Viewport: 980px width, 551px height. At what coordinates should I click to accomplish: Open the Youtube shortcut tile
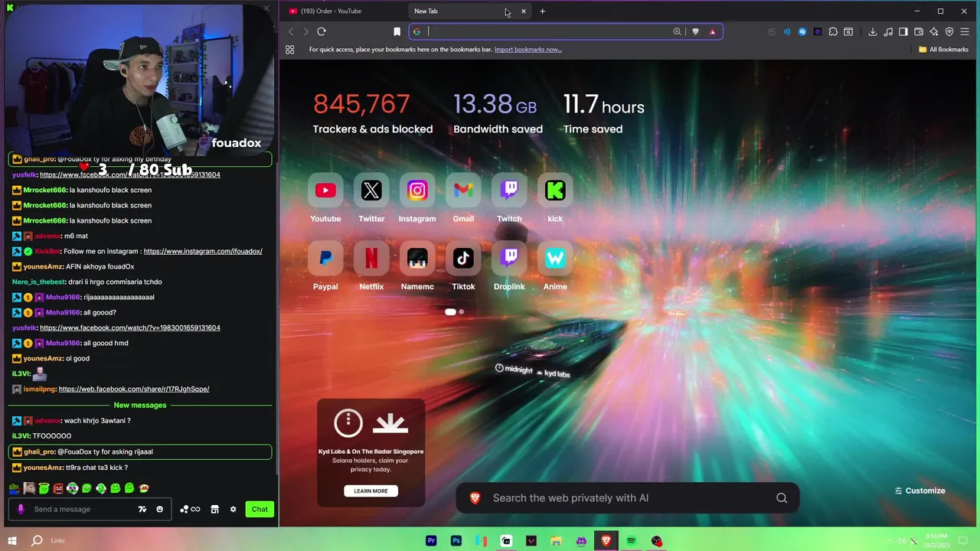[325, 197]
